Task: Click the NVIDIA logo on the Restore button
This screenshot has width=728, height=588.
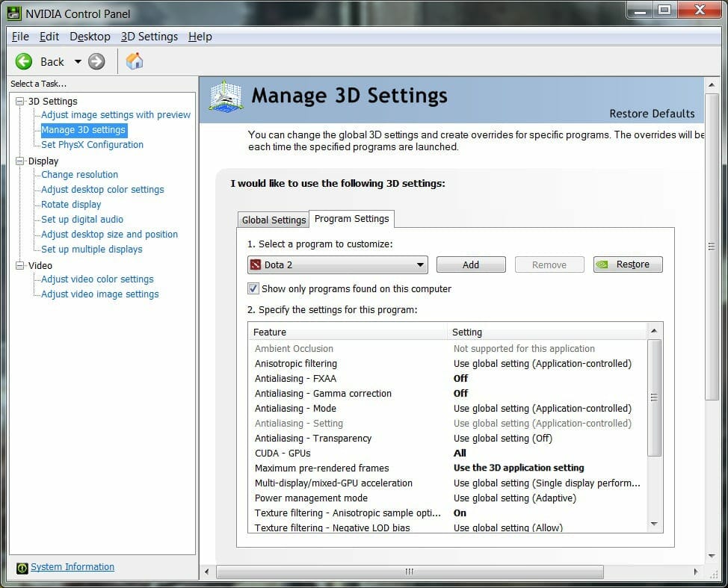Action: [605, 264]
